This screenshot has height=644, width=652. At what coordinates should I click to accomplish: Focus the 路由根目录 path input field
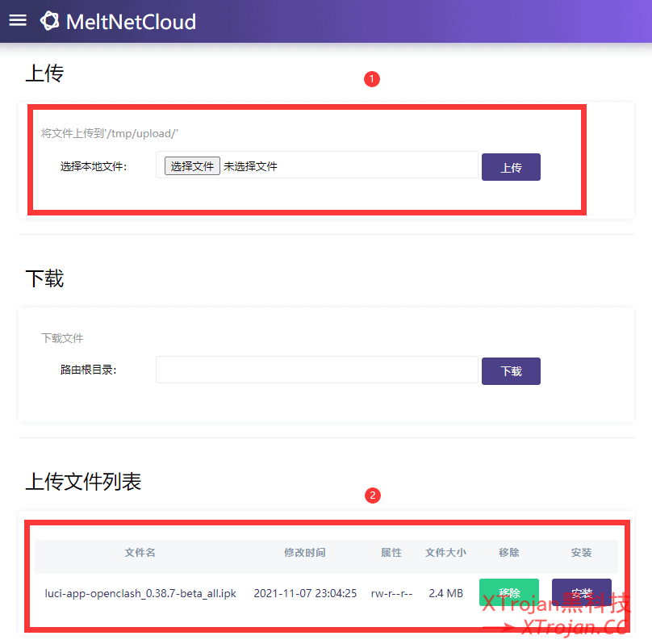click(317, 370)
